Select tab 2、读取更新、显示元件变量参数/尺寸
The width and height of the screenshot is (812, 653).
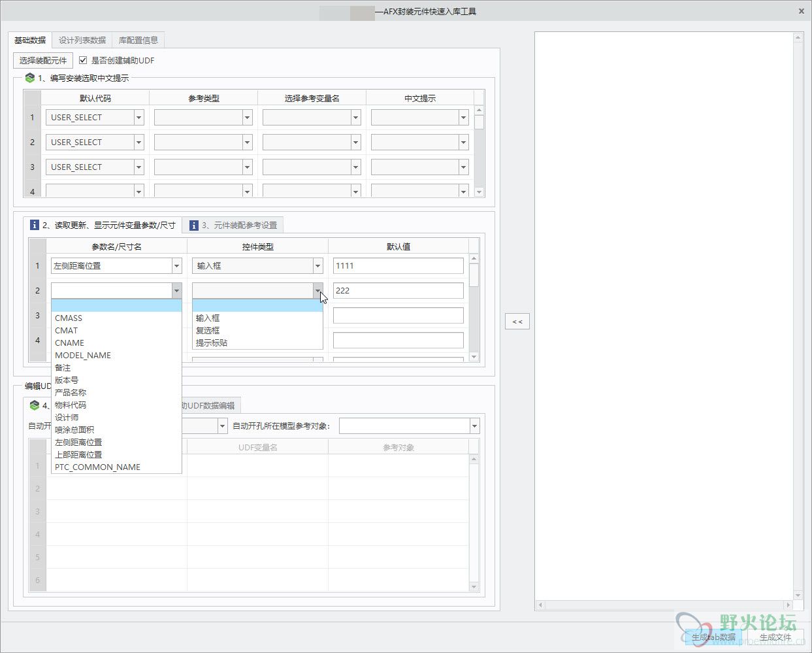(x=103, y=225)
